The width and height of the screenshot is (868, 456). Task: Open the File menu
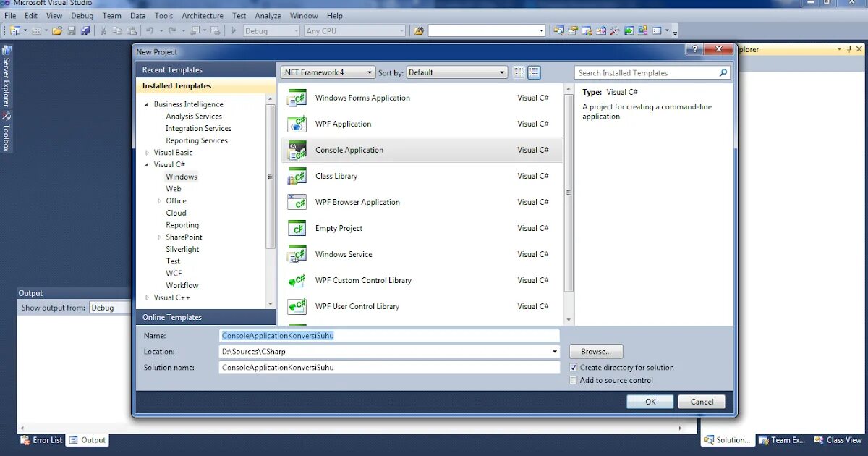[10, 15]
